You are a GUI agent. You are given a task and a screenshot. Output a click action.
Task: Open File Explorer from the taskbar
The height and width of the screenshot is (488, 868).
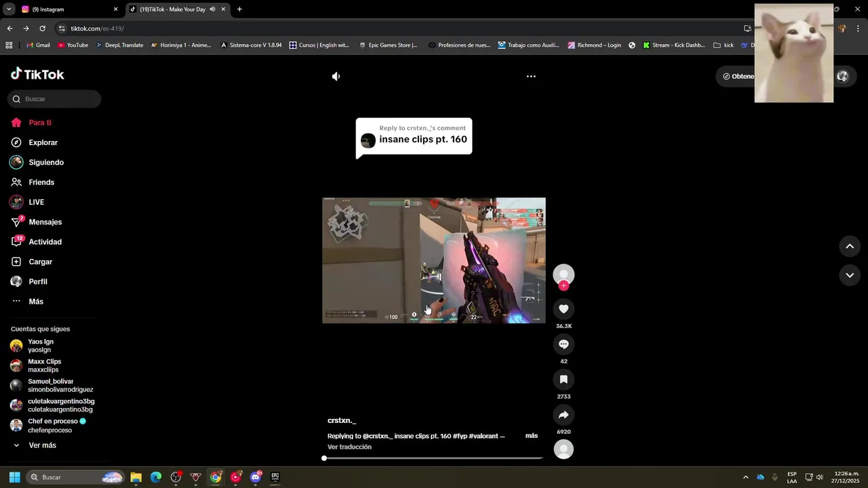(136, 477)
